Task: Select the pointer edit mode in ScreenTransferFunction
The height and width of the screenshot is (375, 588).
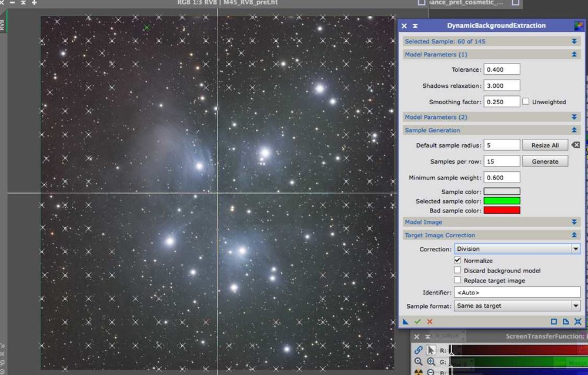Action: (431, 350)
